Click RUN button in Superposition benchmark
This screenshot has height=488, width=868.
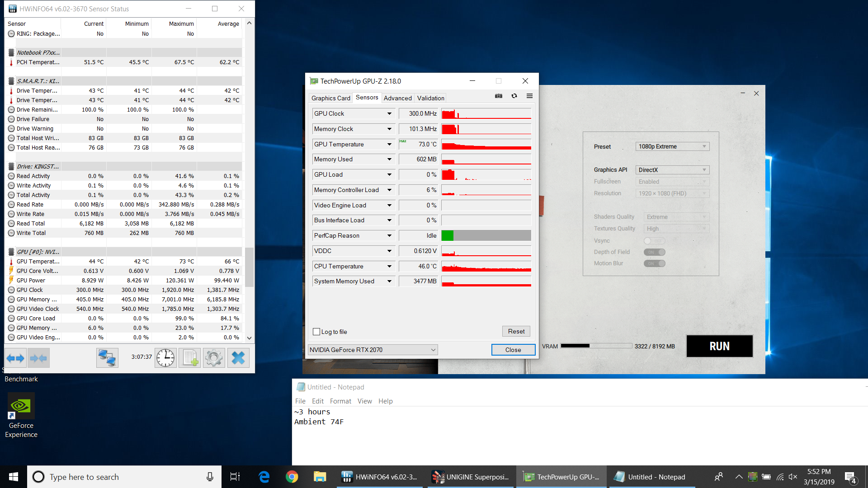click(x=719, y=346)
